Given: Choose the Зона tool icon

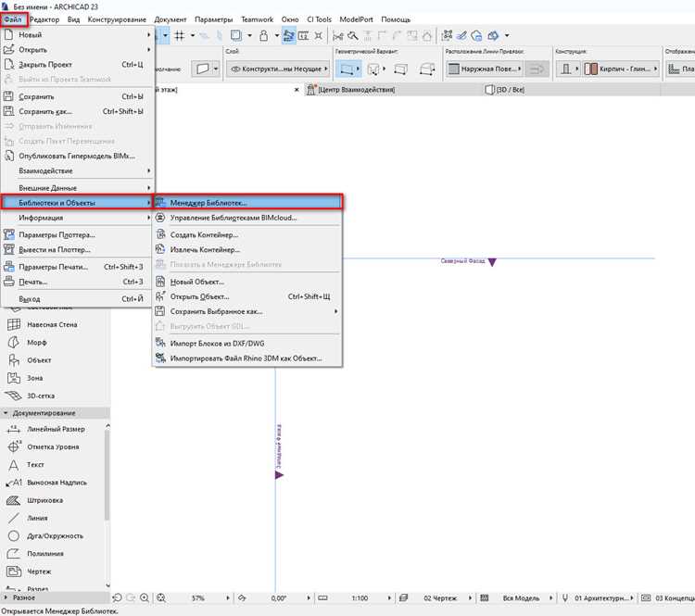Looking at the screenshot, I should [14, 378].
